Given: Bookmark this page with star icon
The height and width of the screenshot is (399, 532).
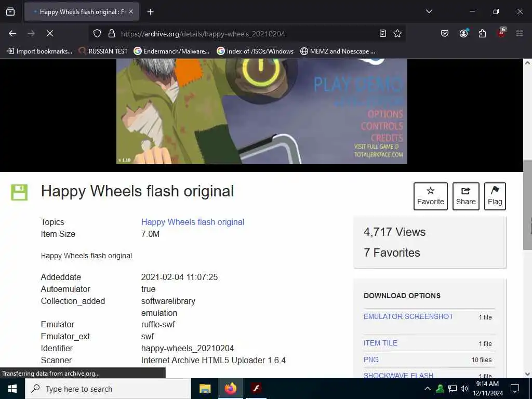Looking at the screenshot, I should point(397,33).
